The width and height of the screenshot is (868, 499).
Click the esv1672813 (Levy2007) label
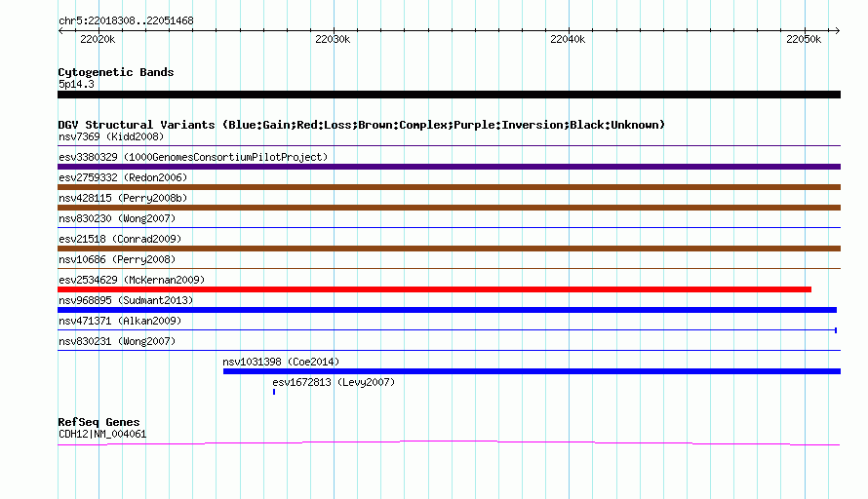coord(334,382)
